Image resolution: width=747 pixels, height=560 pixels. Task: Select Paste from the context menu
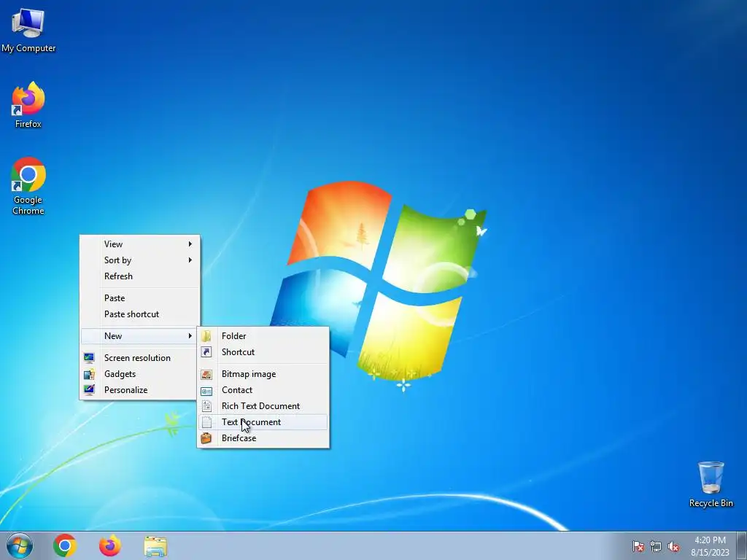(139, 298)
